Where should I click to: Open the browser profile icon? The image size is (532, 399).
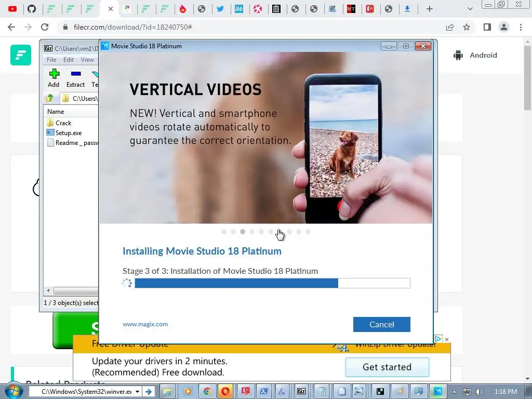click(x=504, y=27)
